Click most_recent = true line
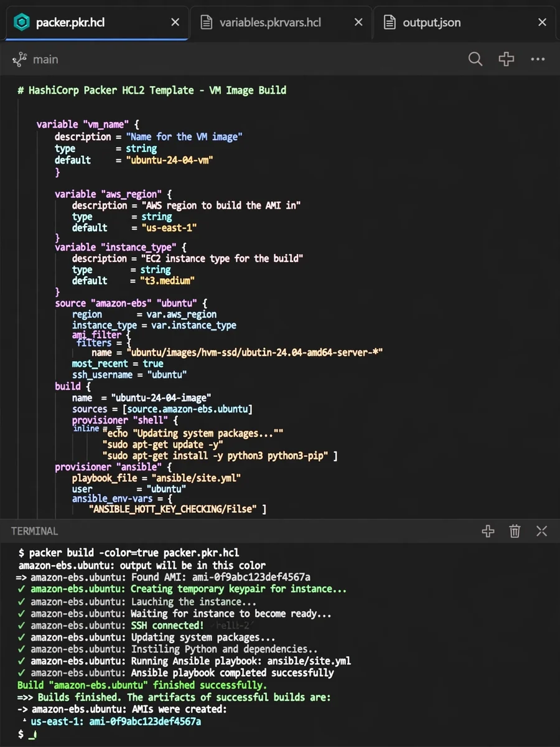 pos(118,364)
